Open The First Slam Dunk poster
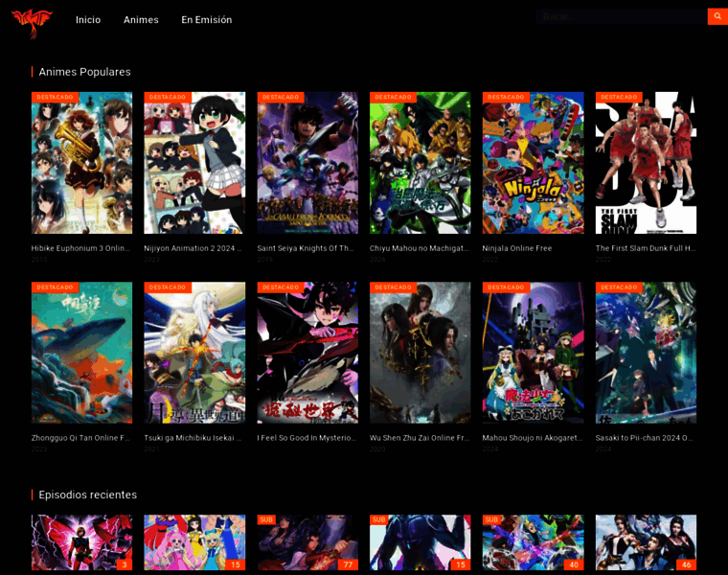The image size is (728, 575). [646, 163]
